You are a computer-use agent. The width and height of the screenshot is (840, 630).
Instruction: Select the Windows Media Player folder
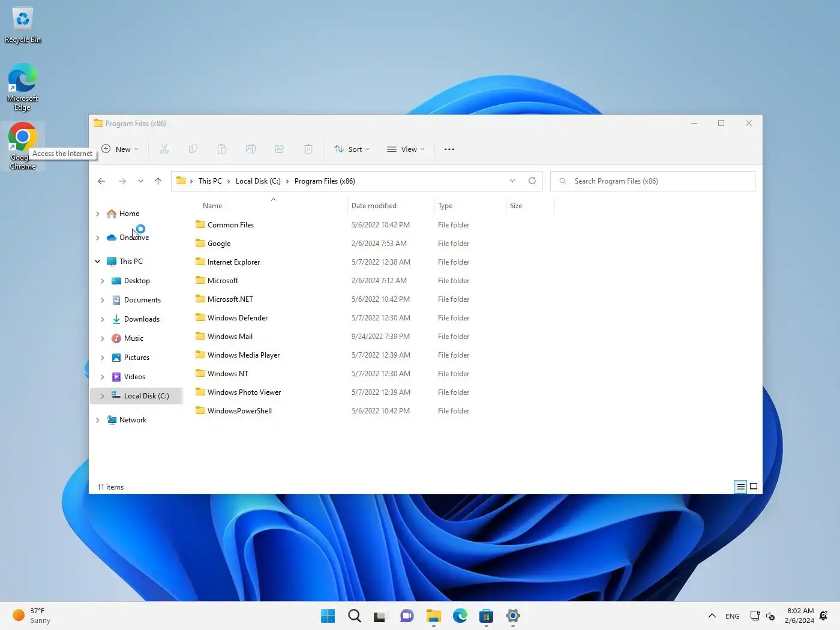click(243, 355)
